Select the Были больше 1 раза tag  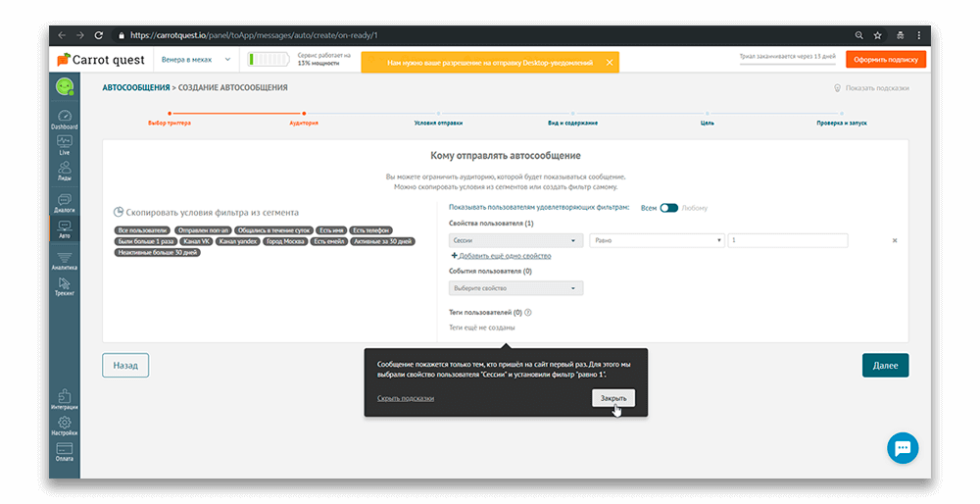(x=146, y=241)
